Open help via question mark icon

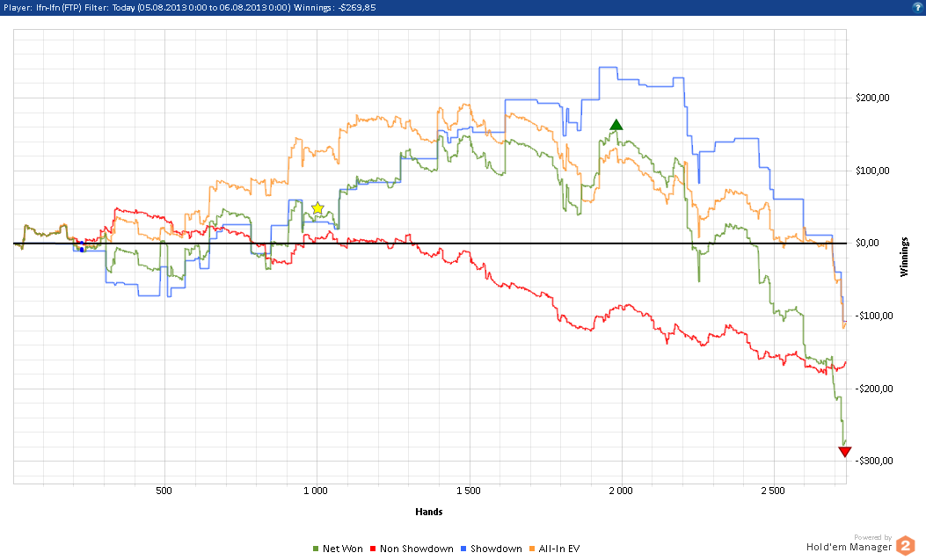(x=915, y=6)
